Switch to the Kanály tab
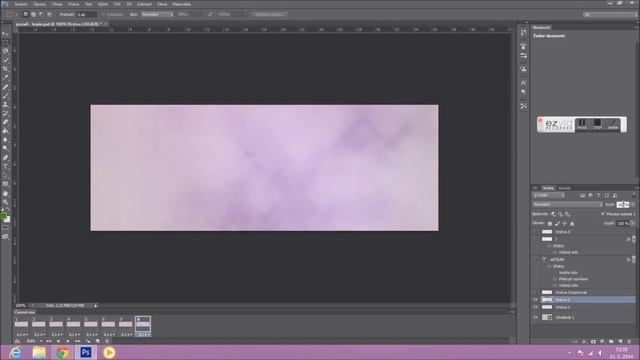This screenshot has width=640, height=360. pos(564,188)
